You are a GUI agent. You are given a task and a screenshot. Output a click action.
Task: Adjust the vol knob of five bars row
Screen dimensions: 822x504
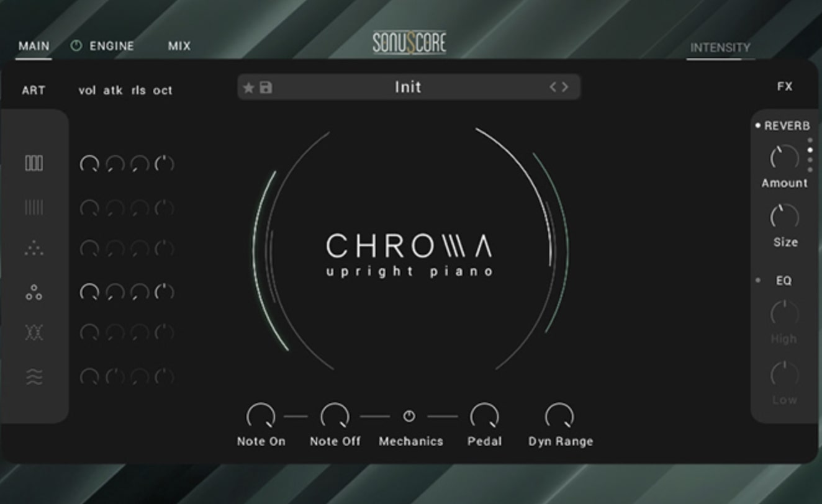89,207
